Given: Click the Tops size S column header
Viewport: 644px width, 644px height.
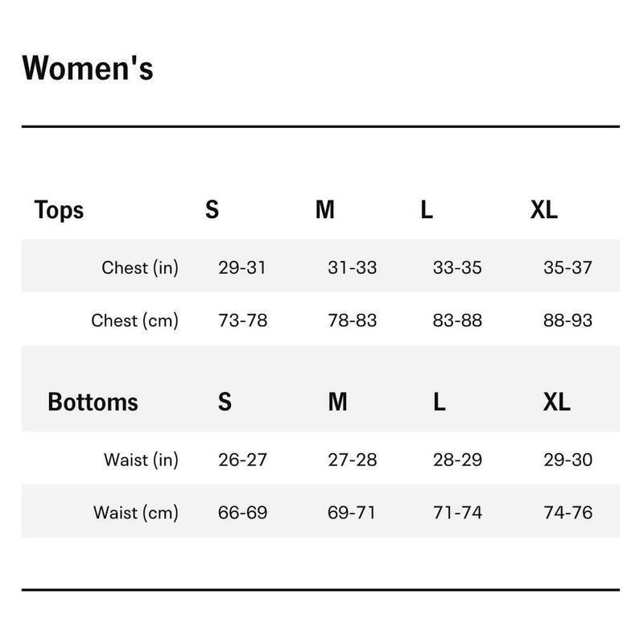Looking at the screenshot, I should coord(212,209).
